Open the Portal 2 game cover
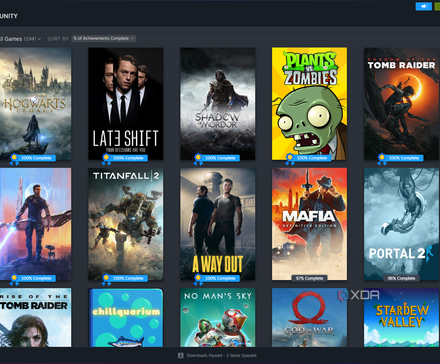Viewport: 440px width, 364px height. click(401, 224)
